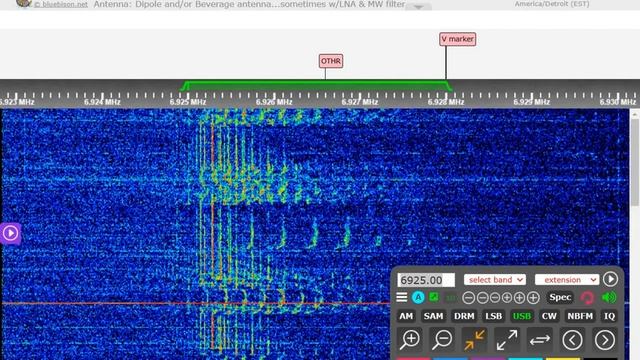Click the 6.924 MHz tick on frequency scale
The image size is (640, 360).
tap(102, 98)
